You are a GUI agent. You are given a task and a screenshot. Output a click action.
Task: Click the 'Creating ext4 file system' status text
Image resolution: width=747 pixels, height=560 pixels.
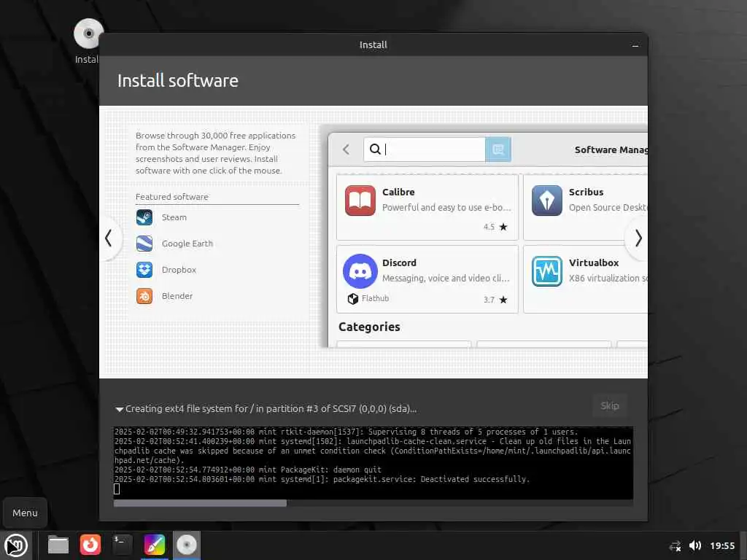[x=271, y=408]
